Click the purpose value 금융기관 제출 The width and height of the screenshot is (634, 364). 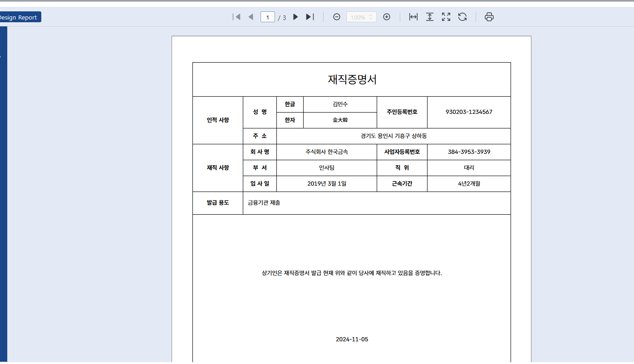click(264, 203)
